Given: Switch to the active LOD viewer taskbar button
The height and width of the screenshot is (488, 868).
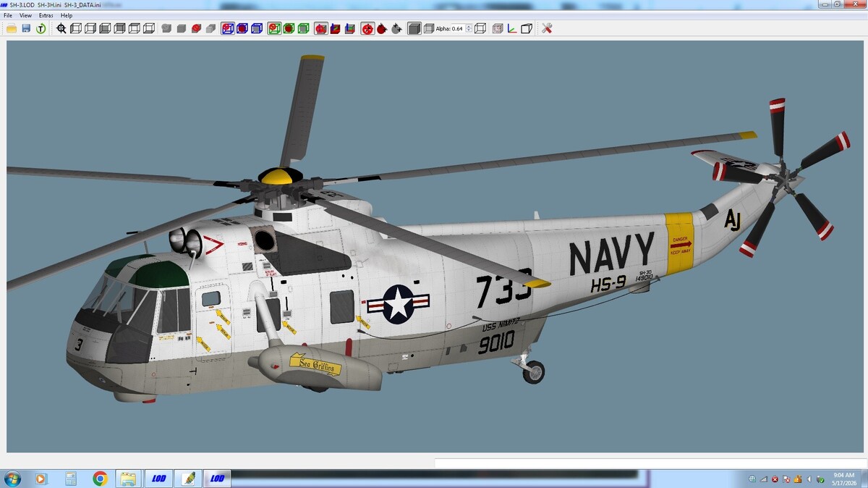Looking at the screenshot, I should 217,479.
